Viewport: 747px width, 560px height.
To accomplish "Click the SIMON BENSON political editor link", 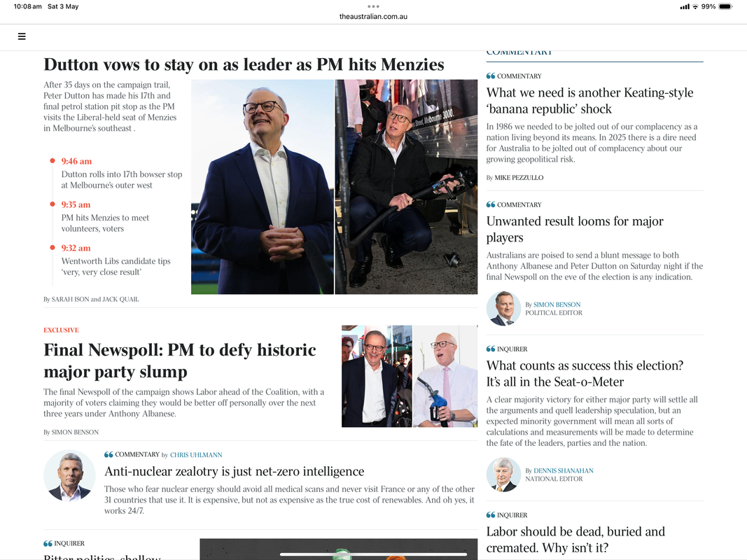I will tap(557, 304).
